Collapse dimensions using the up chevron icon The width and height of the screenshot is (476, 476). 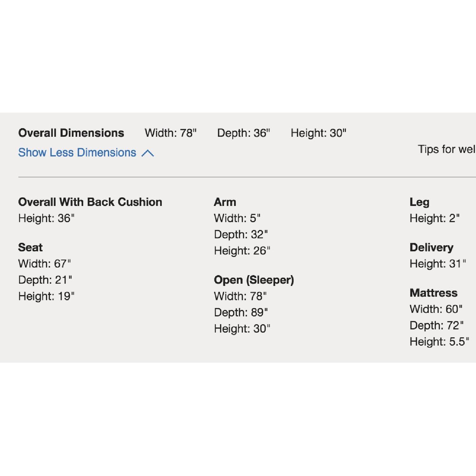tap(148, 154)
